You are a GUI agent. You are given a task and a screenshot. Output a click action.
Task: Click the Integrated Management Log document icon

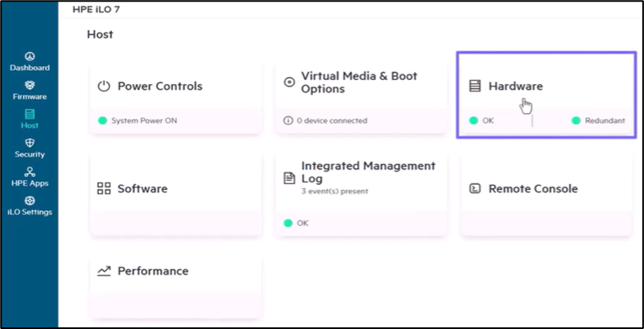290,178
